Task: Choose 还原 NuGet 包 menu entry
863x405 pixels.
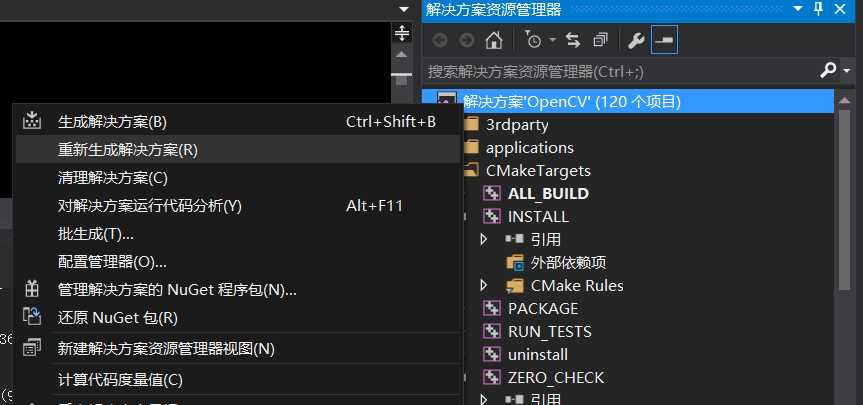Action: click(237, 318)
